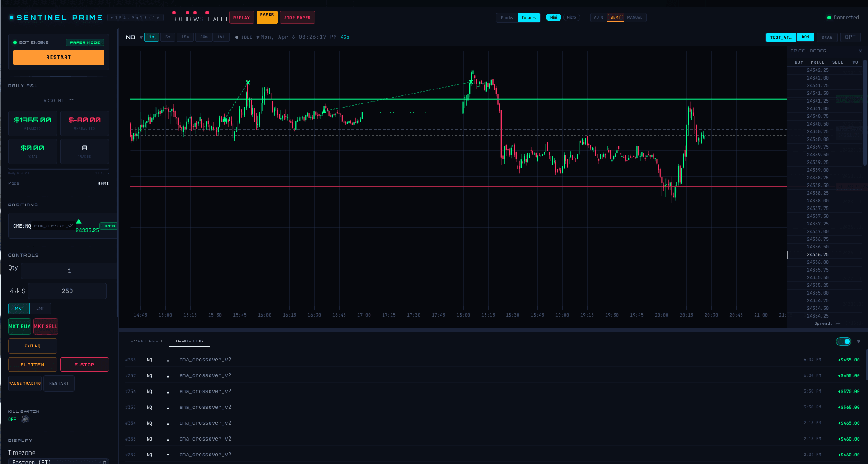
Task: Click the orange PAPER button
Action: 267,17
